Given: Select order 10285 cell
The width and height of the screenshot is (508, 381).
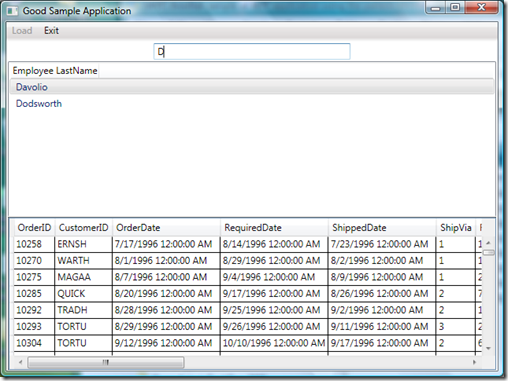Looking at the screenshot, I should (x=34, y=294).
